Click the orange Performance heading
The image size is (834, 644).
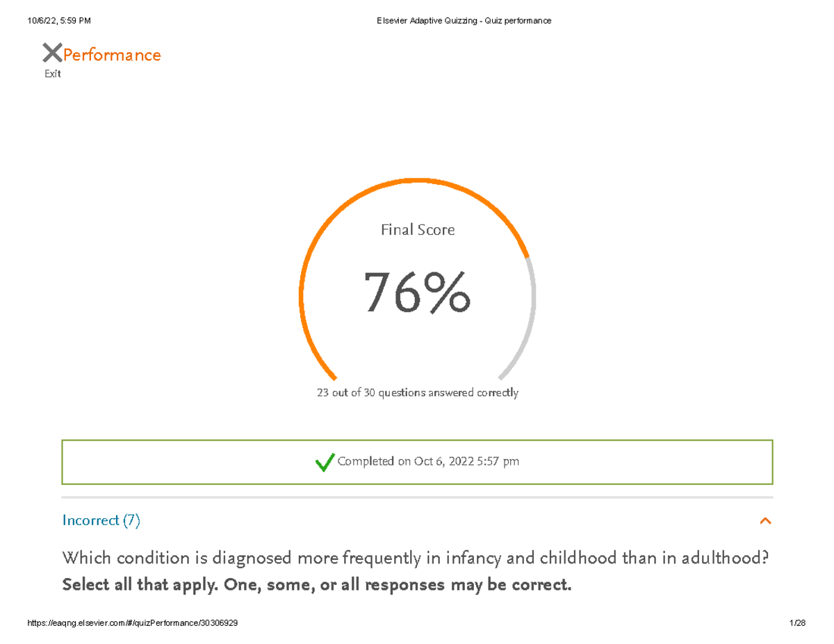[x=111, y=55]
